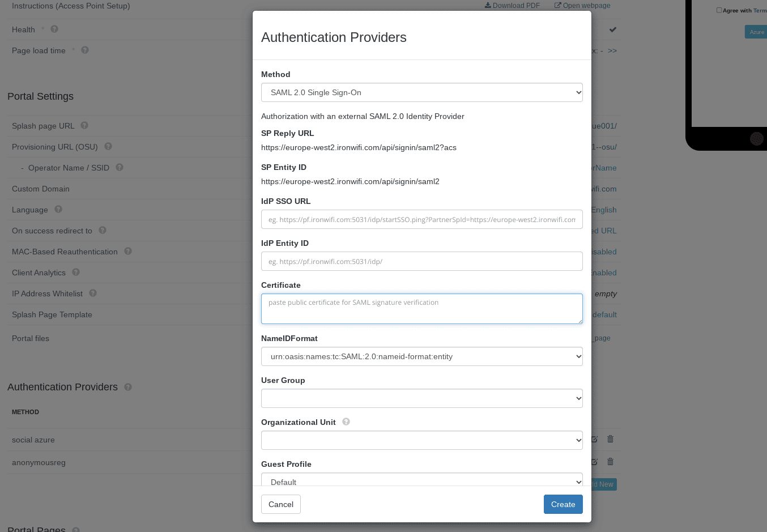This screenshot has height=532, width=767.
Task: Click into the IdP Entity ID field
Action: (422, 261)
